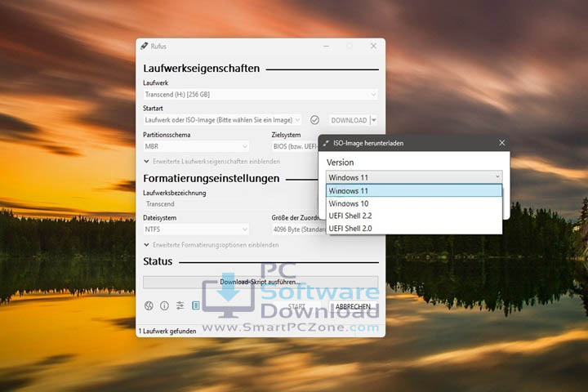Click the Rufus USB icon in title bar

pyautogui.click(x=144, y=46)
